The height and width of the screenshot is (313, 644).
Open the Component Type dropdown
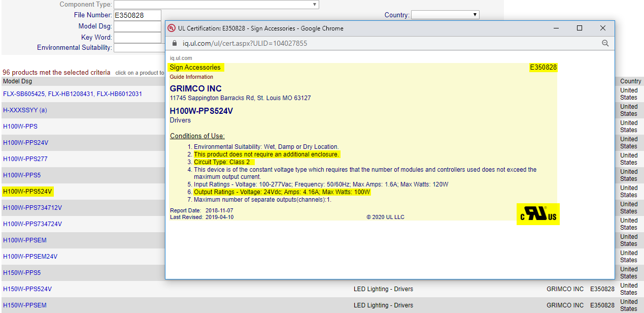[216, 5]
